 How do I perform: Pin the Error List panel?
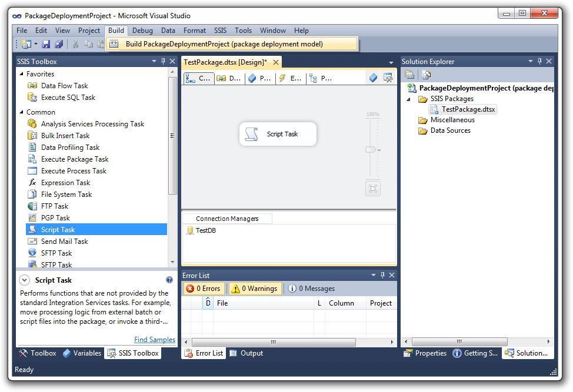[x=382, y=275]
